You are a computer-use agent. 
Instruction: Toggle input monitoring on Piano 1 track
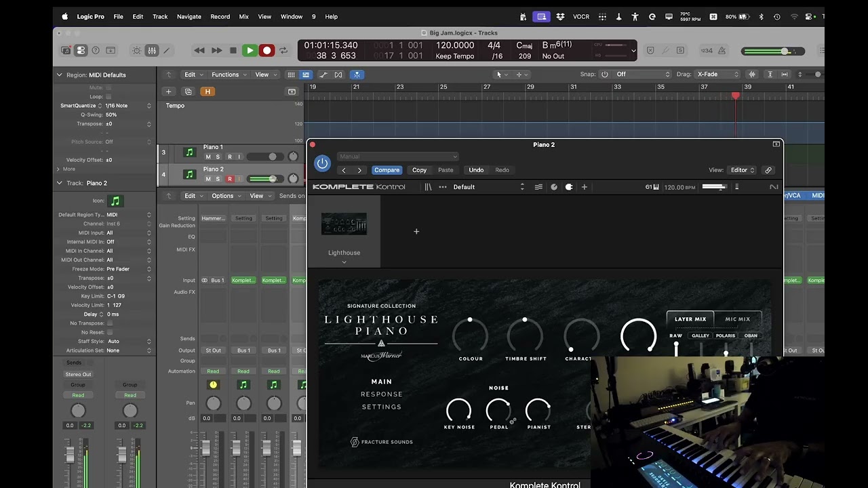click(239, 157)
